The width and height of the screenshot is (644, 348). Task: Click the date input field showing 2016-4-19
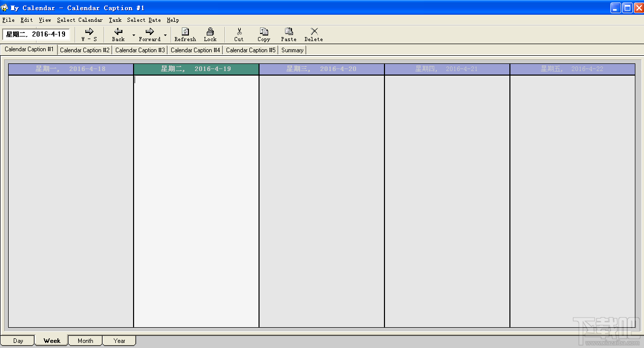point(36,34)
